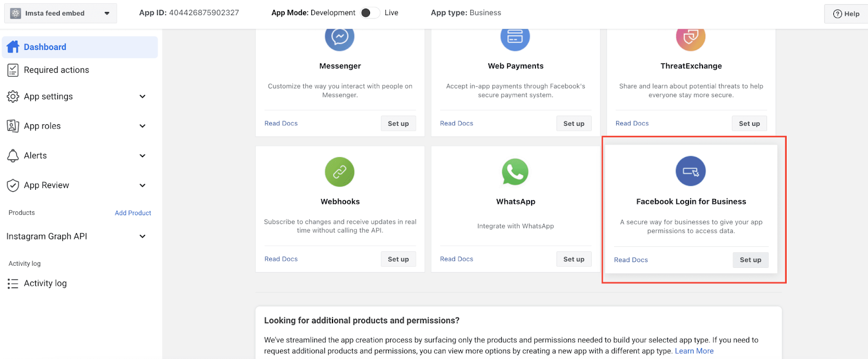The height and width of the screenshot is (359, 868).
Task: Click the Facebook Login for Business icon
Action: [691, 171]
